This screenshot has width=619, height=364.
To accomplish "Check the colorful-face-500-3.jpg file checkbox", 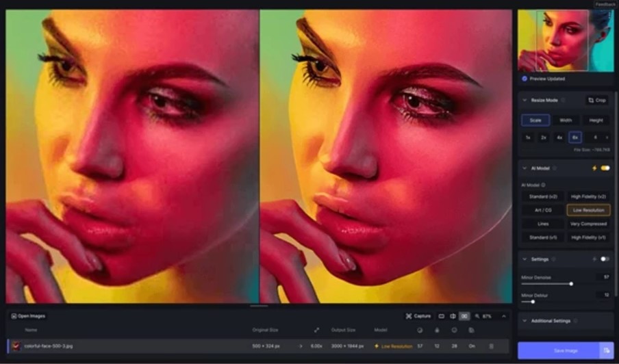I will click(16, 346).
